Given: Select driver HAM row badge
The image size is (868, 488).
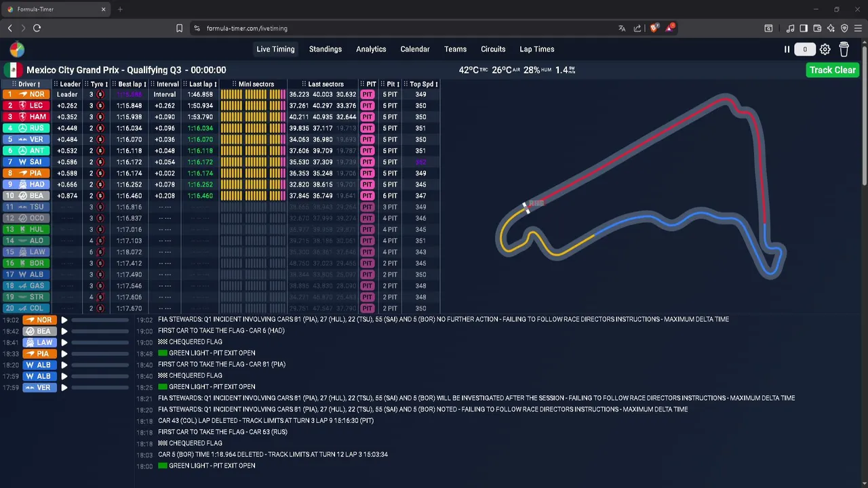Looking at the screenshot, I should click(x=26, y=117).
